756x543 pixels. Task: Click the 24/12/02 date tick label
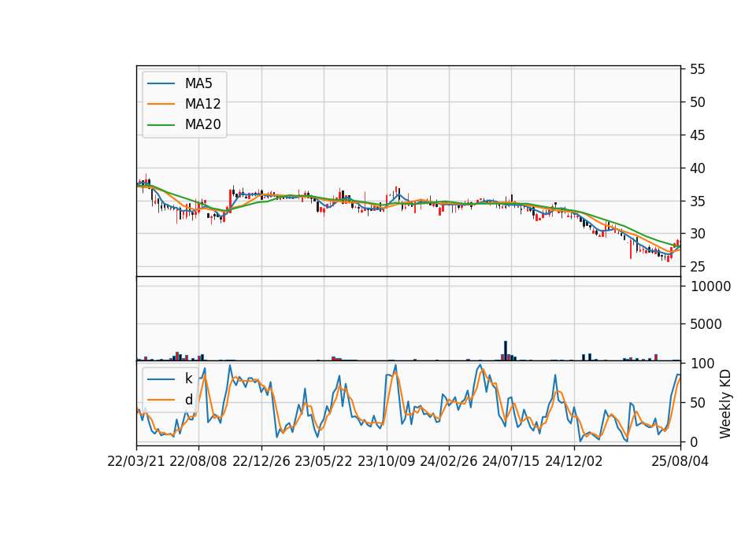click(x=574, y=462)
